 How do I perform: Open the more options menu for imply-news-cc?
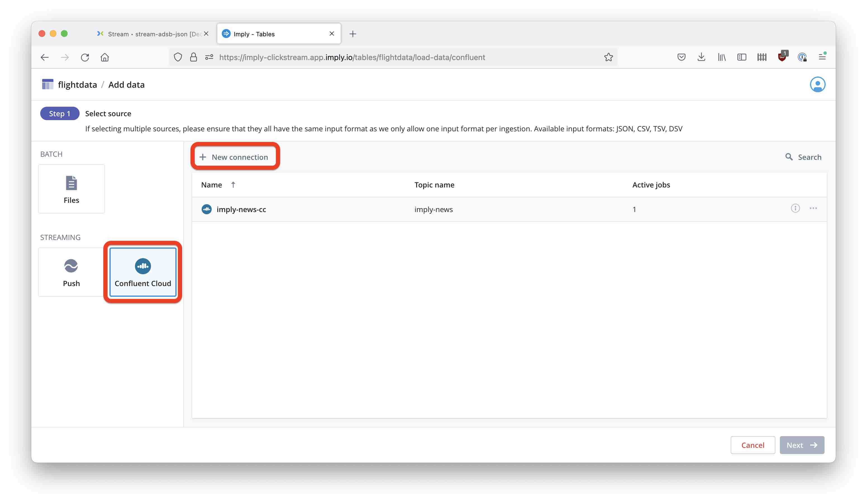[813, 208]
